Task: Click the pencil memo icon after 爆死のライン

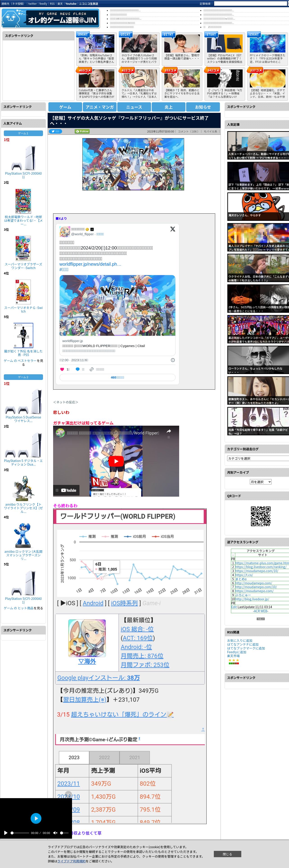Action: [x=170, y=715]
